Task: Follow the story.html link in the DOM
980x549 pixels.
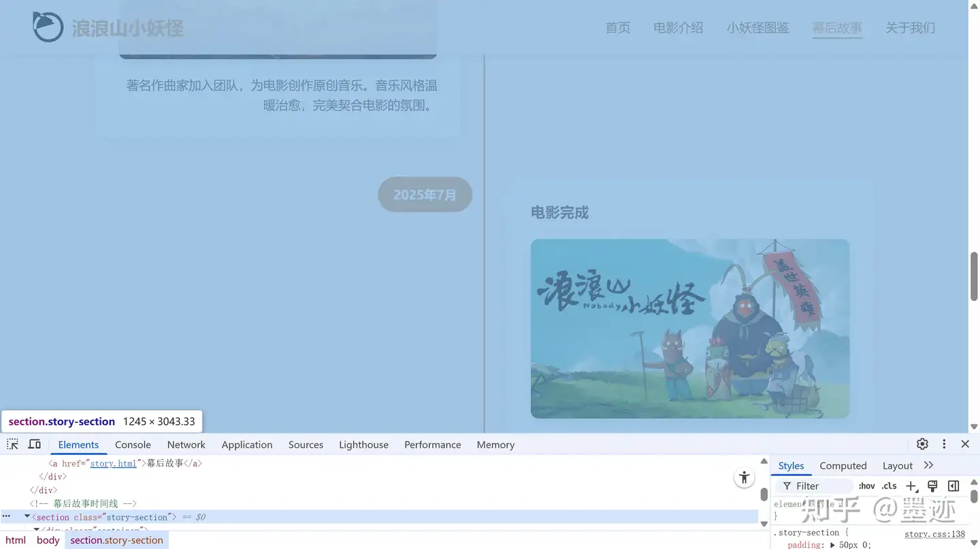Action: tap(114, 463)
